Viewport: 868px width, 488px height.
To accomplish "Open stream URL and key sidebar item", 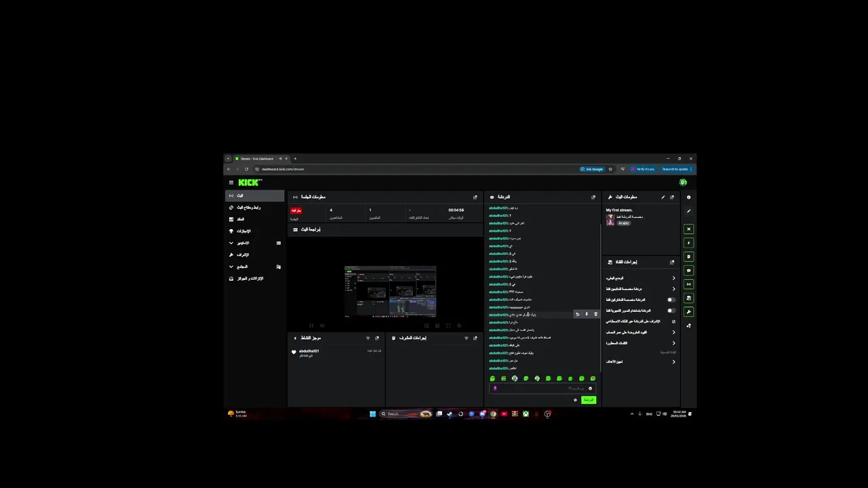I will 255,207.
